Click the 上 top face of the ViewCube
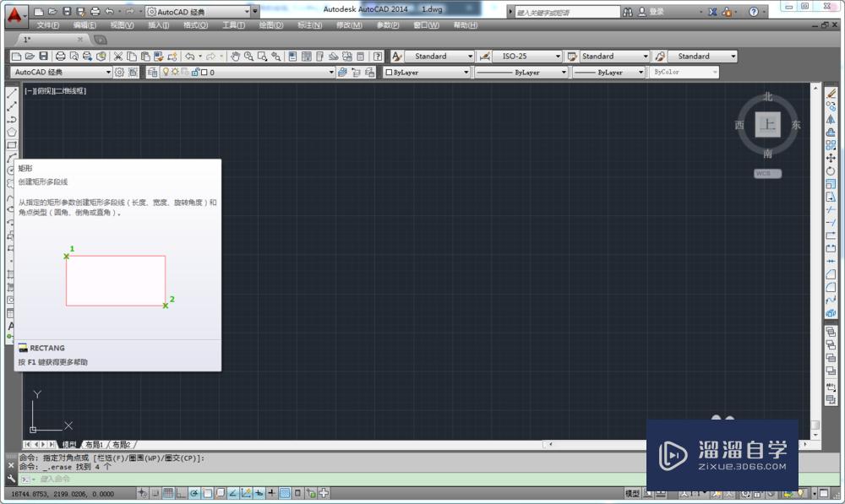Screen dimensions: 845x504 [x=767, y=125]
